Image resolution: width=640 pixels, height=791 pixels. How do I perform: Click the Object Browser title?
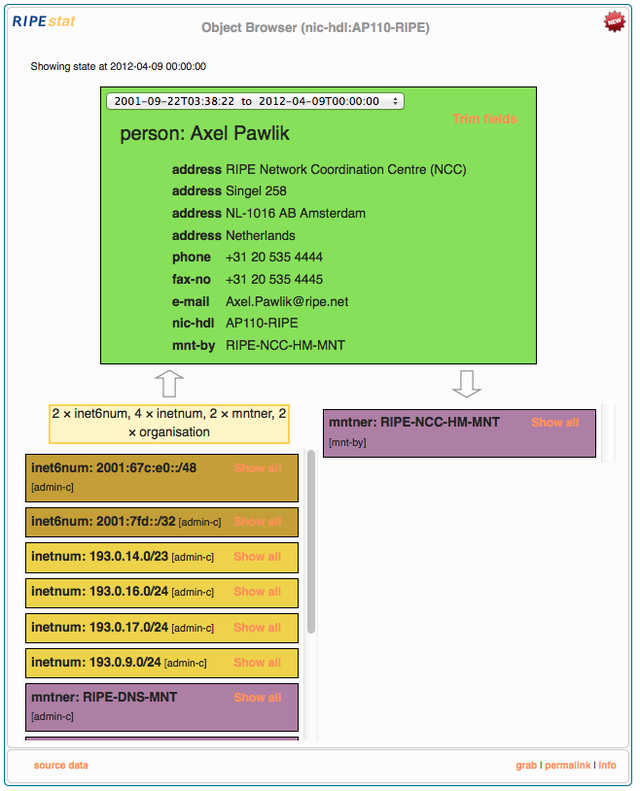(x=315, y=28)
